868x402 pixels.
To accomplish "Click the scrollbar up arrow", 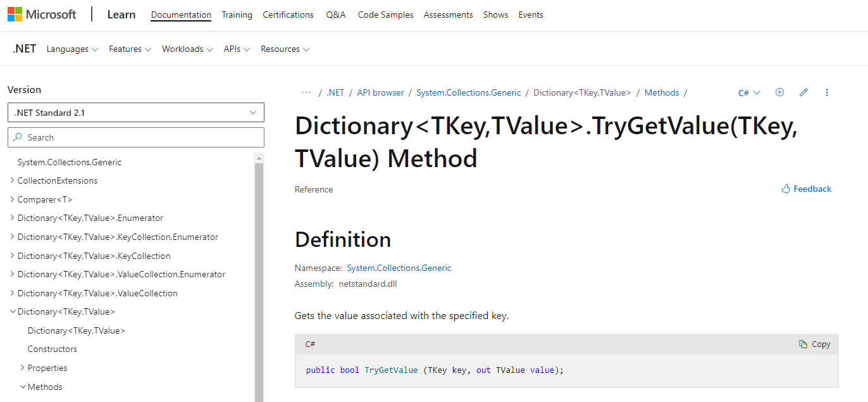I will point(259,157).
